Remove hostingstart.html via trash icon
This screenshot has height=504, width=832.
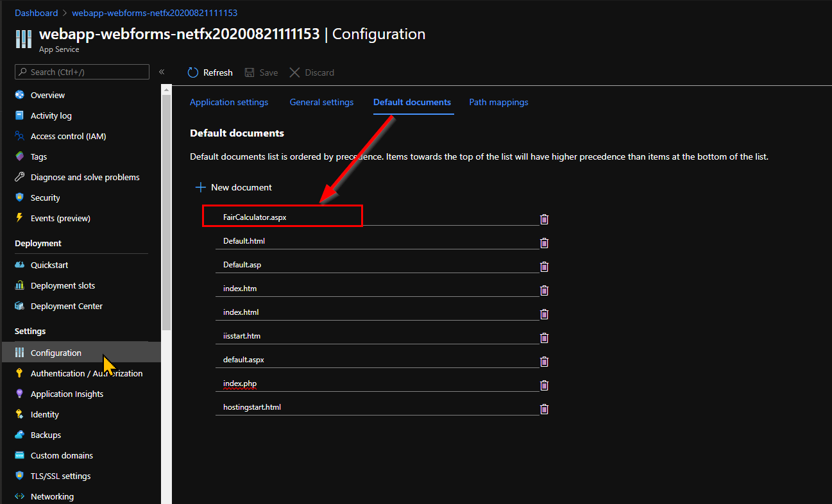544,409
